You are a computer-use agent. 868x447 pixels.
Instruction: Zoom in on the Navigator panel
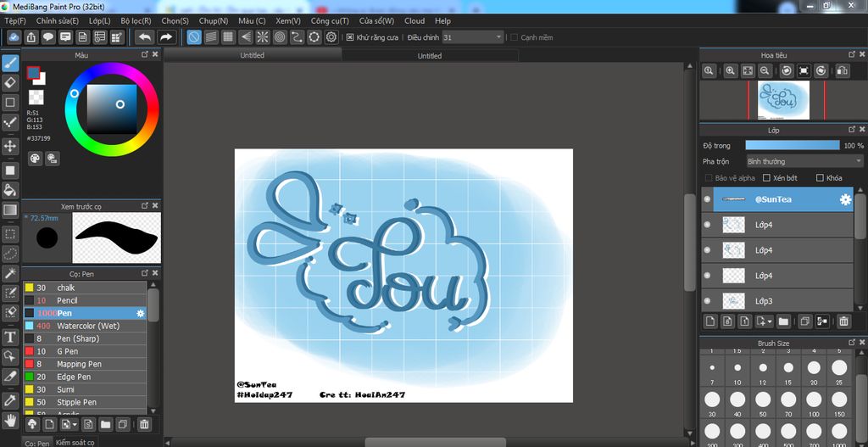point(730,71)
